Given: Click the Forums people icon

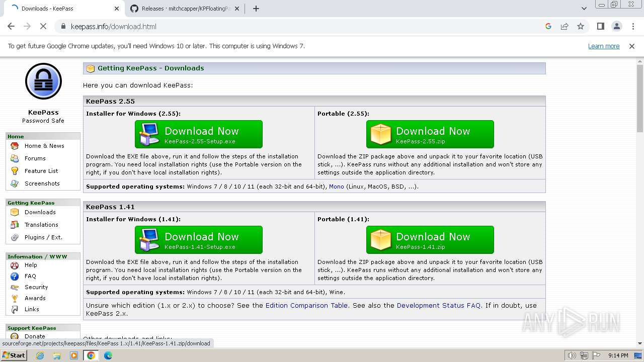Looking at the screenshot, I should pyautogui.click(x=15, y=158).
